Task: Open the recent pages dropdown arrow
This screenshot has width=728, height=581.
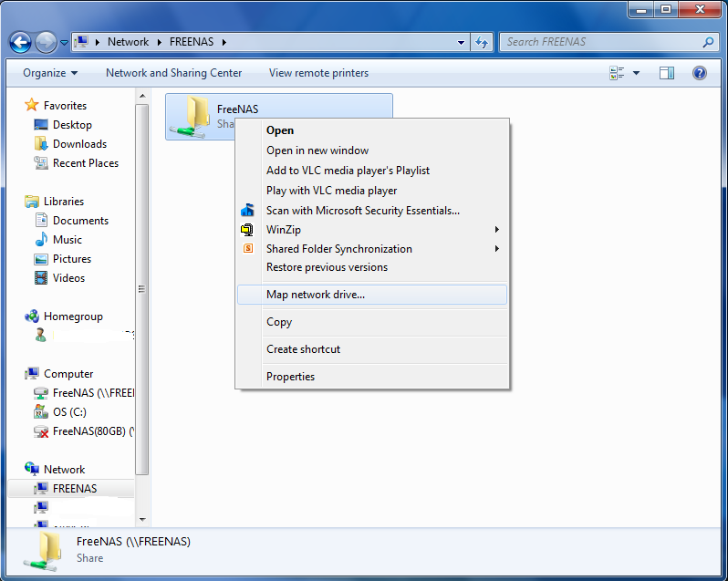Action: point(64,43)
